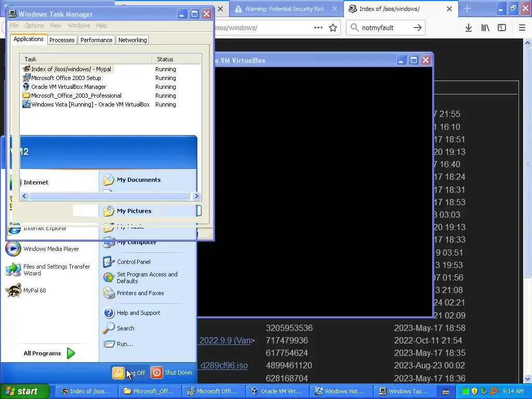Open the d289cf96.iso link

pyautogui.click(x=224, y=365)
